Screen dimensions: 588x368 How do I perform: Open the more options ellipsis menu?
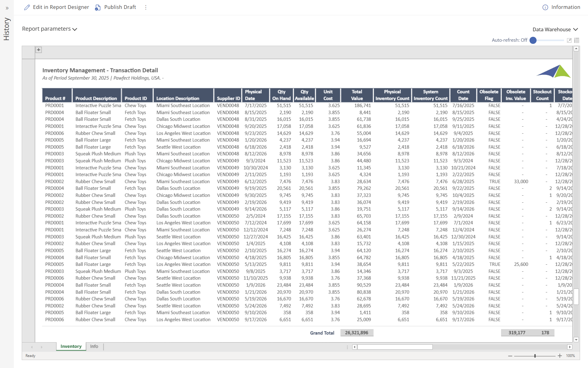point(145,7)
